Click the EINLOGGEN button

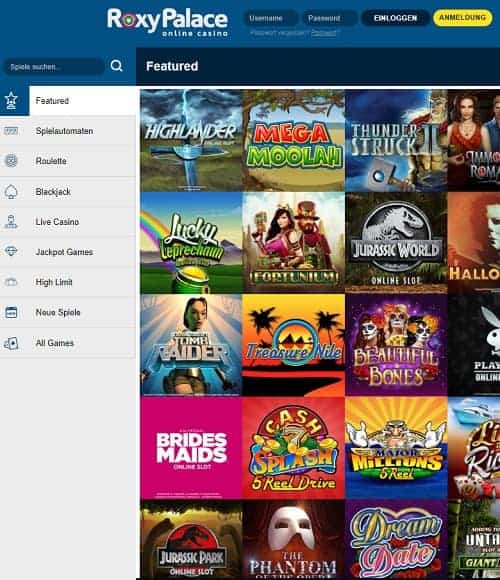click(x=395, y=18)
